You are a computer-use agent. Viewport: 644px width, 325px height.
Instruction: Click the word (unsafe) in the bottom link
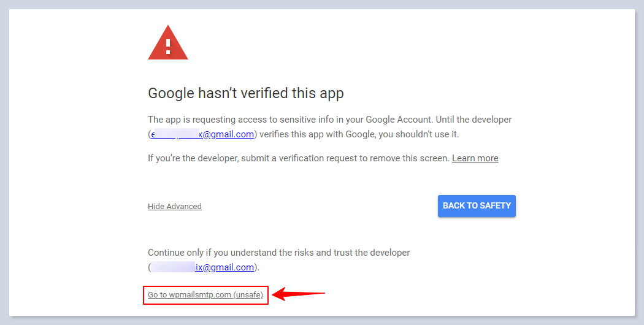[x=248, y=294]
